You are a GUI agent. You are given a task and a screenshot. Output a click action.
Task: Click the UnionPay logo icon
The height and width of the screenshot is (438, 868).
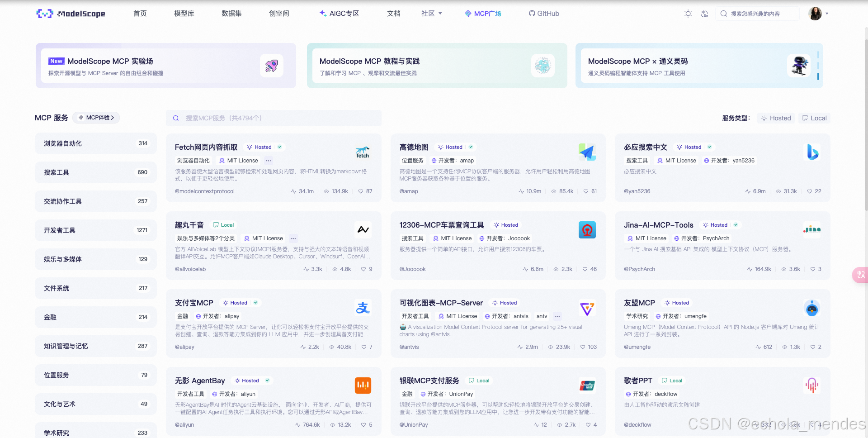point(587,386)
